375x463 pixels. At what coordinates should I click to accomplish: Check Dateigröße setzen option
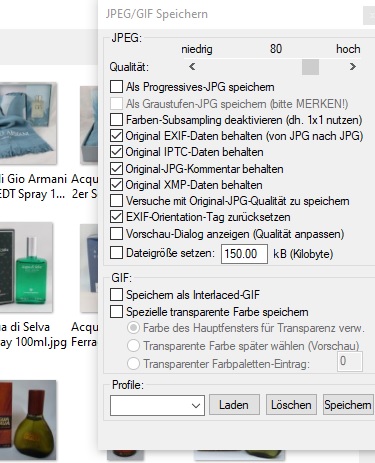coord(116,253)
